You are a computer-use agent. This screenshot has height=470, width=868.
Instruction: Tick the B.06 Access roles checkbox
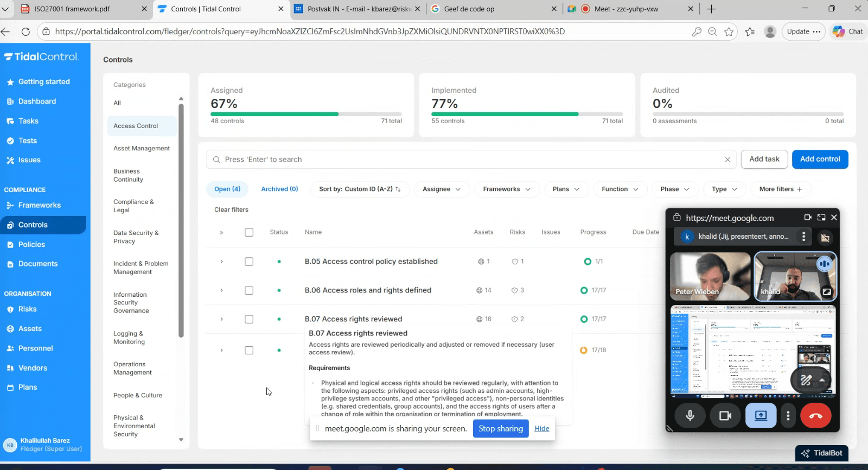[x=249, y=290]
